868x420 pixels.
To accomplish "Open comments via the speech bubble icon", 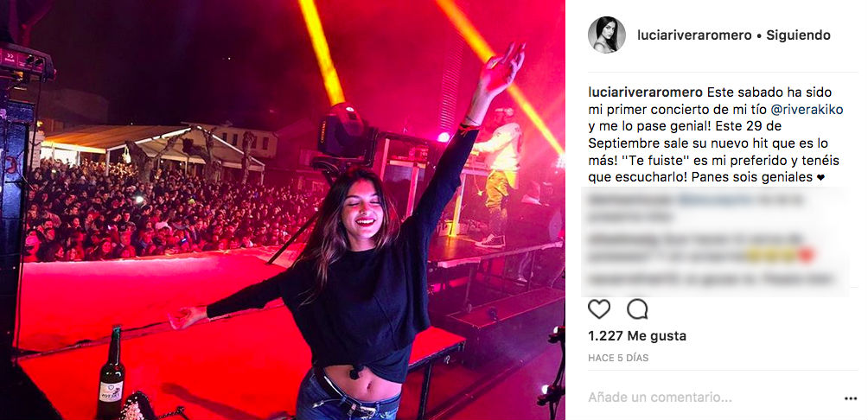I will (637, 309).
